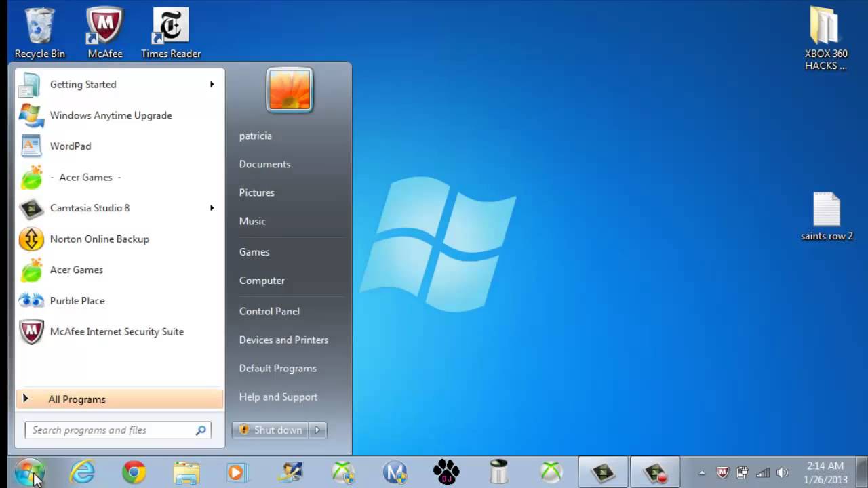868x488 pixels.
Task: Click the WordPad icon in Start menu
Action: tap(31, 146)
